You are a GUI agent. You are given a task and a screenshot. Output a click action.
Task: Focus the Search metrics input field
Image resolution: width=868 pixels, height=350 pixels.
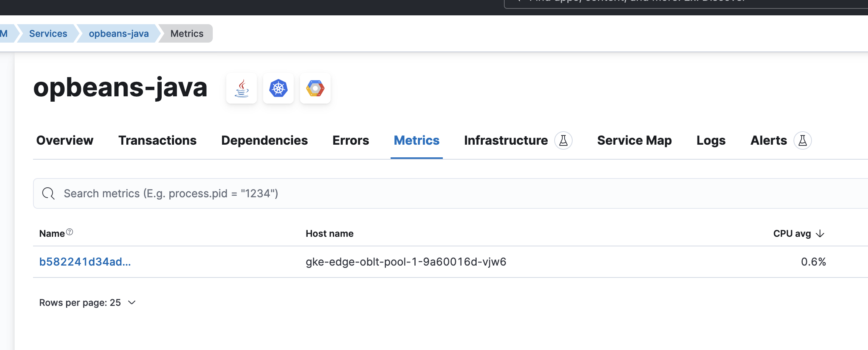450,193
